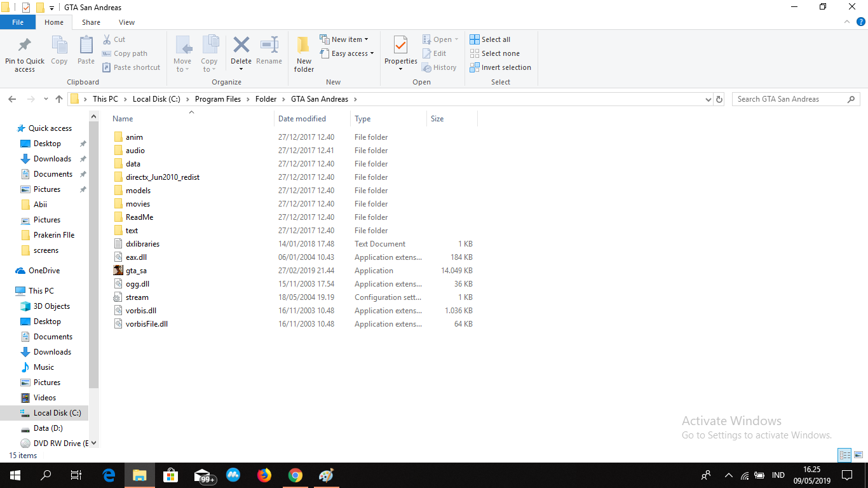Click the Cut scissors command

114,39
